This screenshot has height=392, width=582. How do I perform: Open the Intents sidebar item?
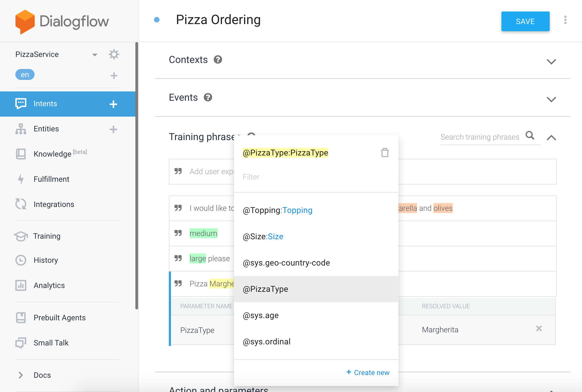(68, 104)
